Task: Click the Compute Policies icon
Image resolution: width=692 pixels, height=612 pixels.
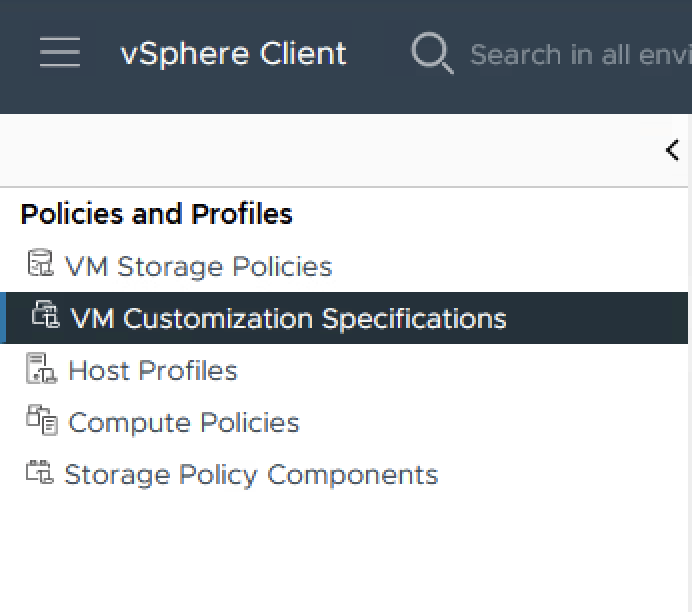Action: coord(41,421)
